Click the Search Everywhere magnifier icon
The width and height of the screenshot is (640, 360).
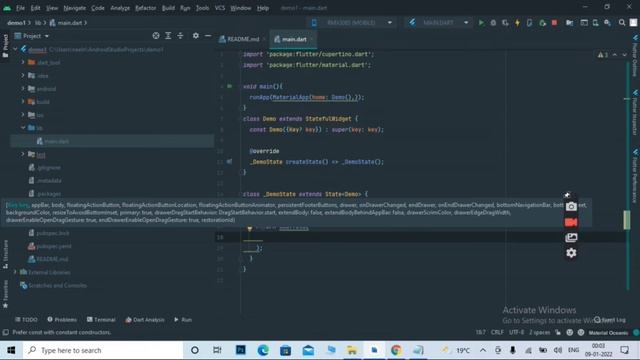click(622, 23)
